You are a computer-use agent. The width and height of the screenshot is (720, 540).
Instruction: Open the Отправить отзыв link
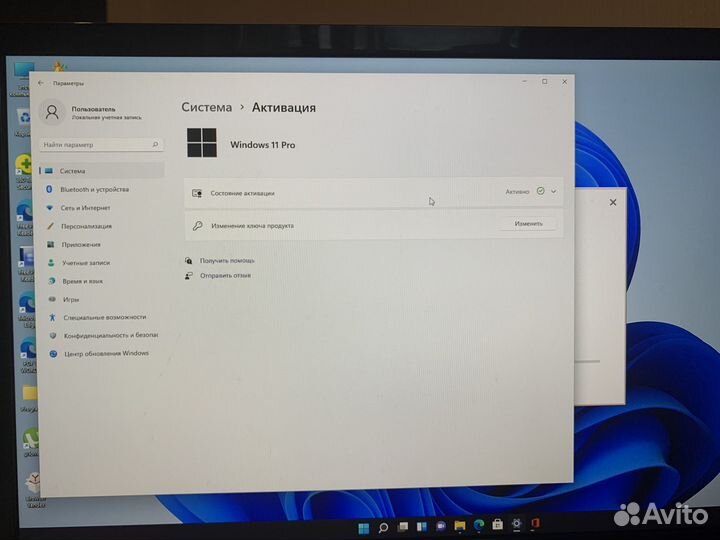tap(225, 276)
